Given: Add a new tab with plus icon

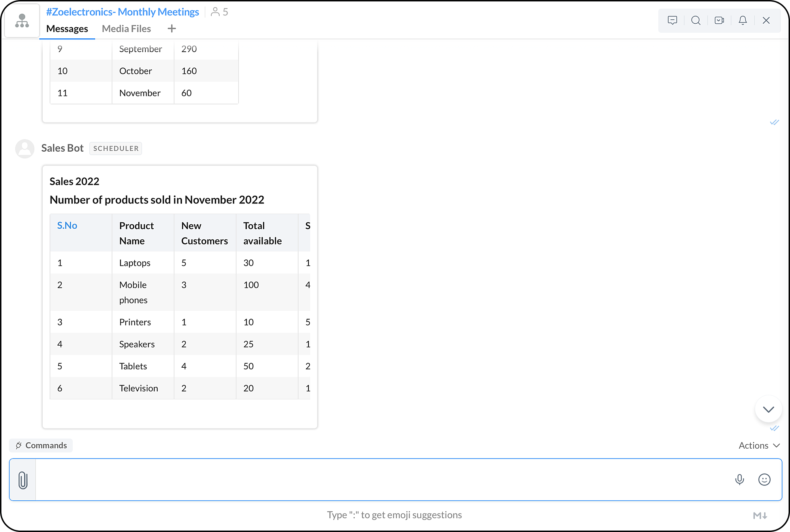Looking at the screenshot, I should pyautogui.click(x=171, y=28).
